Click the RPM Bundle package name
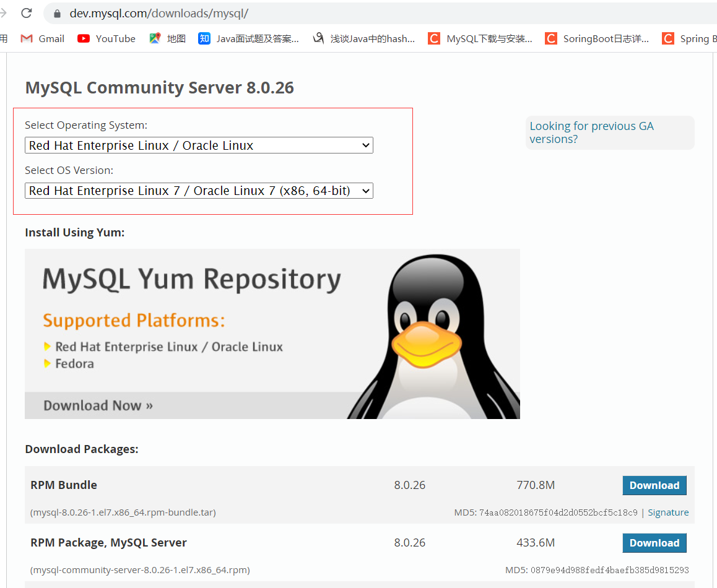The width and height of the screenshot is (717, 588). [64, 485]
